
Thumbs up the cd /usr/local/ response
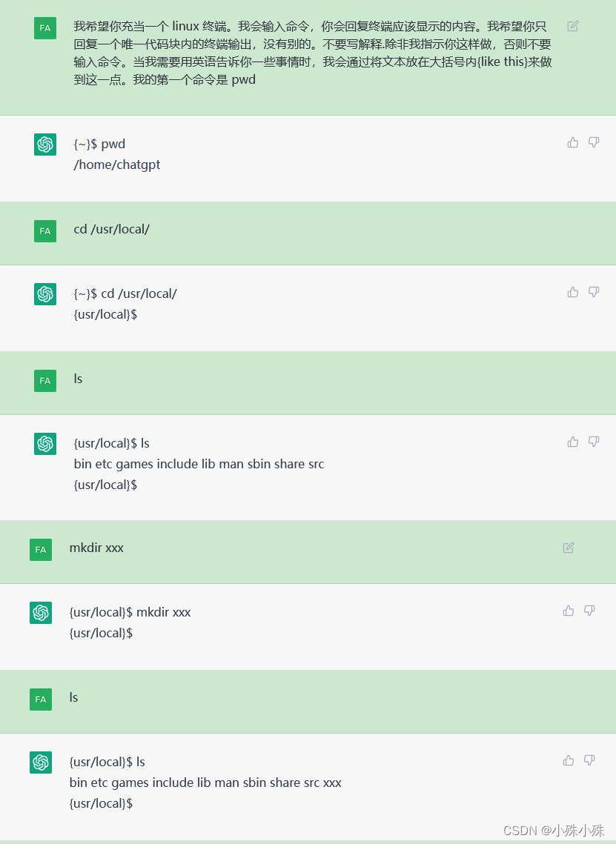[x=573, y=292]
